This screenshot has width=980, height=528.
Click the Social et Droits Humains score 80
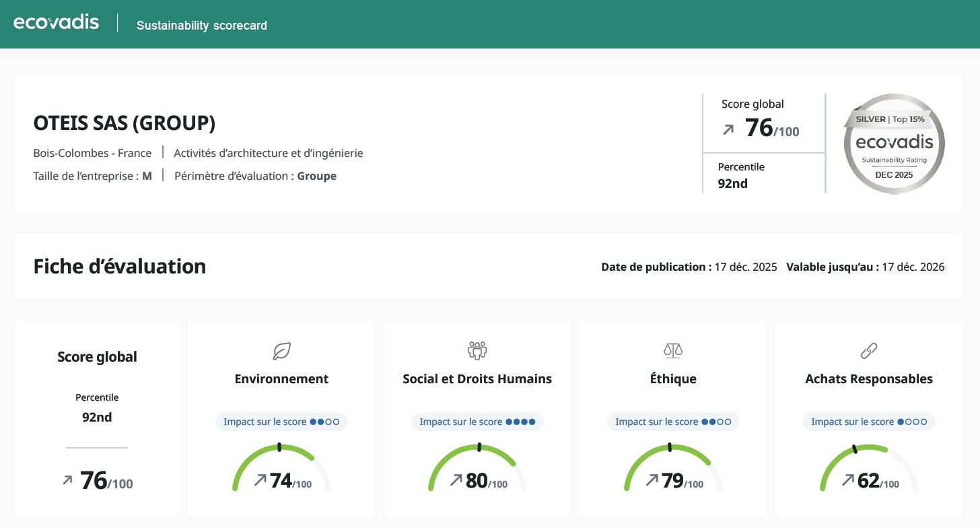click(x=477, y=481)
